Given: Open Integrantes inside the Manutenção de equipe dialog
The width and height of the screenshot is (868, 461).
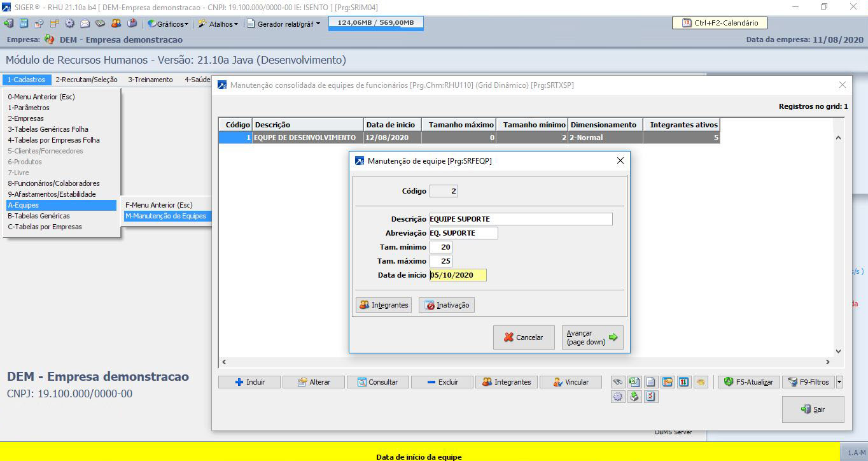Looking at the screenshot, I should tap(384, 305).
